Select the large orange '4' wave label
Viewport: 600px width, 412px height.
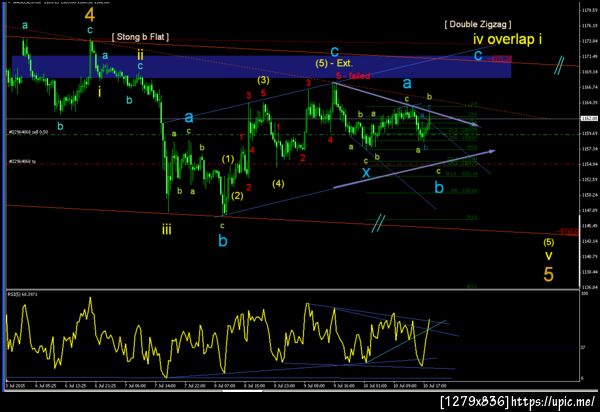[90, 15]
